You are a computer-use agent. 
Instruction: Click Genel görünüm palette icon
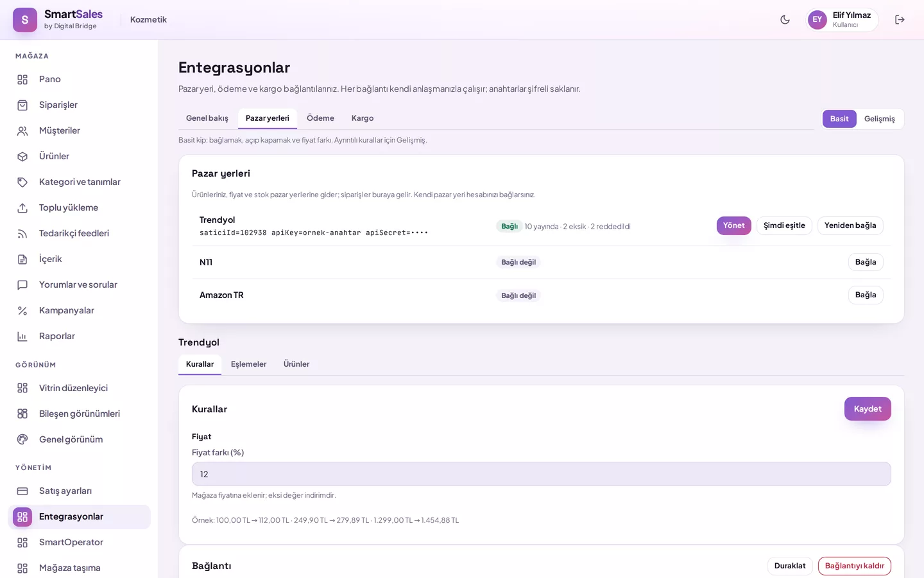pyautogui.click(x=22, y=440)
